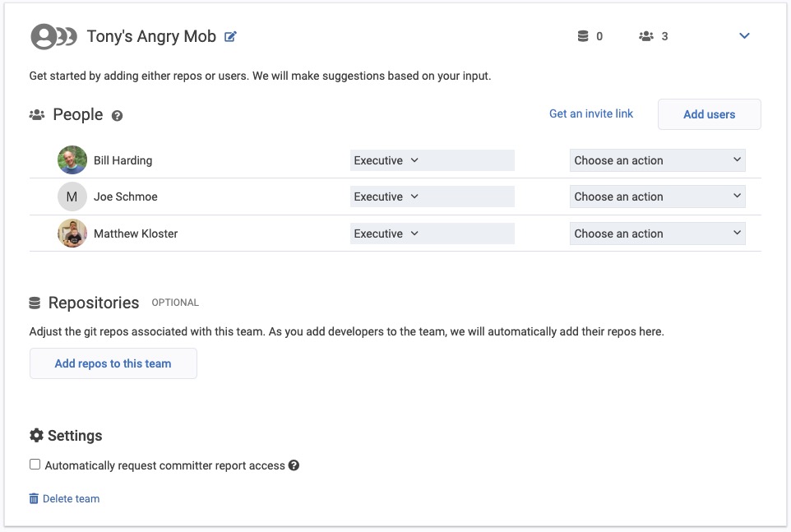Image resolution: width=791 pixels, height=532 pixels.
Task: Open Joe Schmoe's Choose an action dropdown
Action: pyautogui.click(x=657, y=197)
